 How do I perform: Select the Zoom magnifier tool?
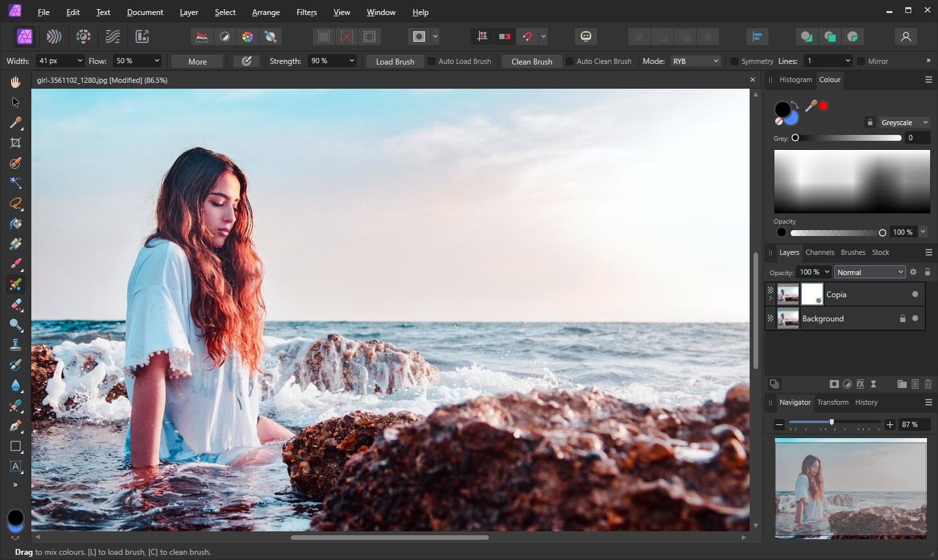coord(16,325)
